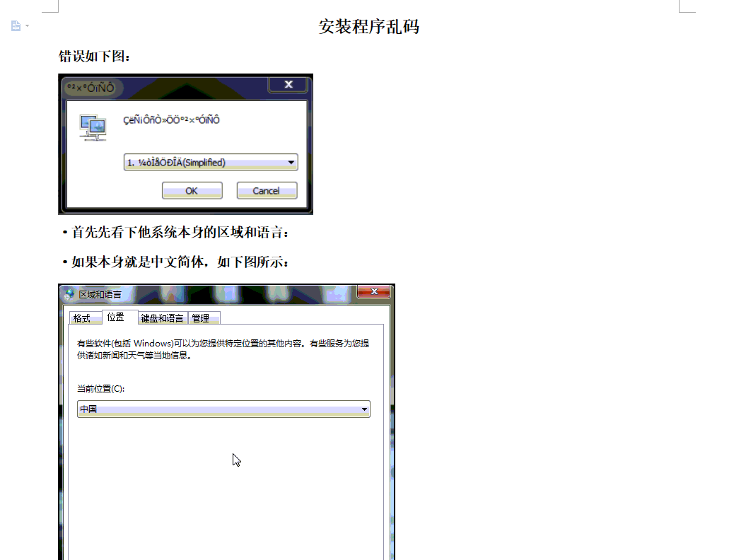
Task: Click the garbled title text of installer dialog
Action: 90,88
